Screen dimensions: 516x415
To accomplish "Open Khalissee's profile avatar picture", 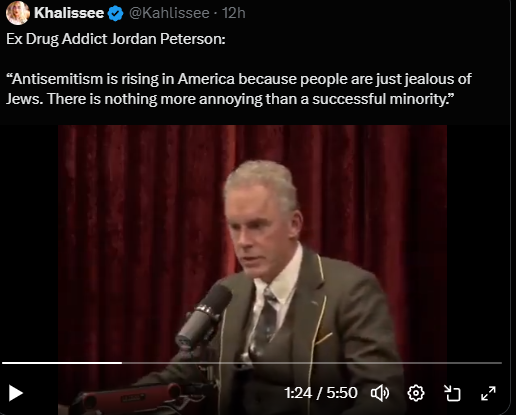I will pos(17,13).
